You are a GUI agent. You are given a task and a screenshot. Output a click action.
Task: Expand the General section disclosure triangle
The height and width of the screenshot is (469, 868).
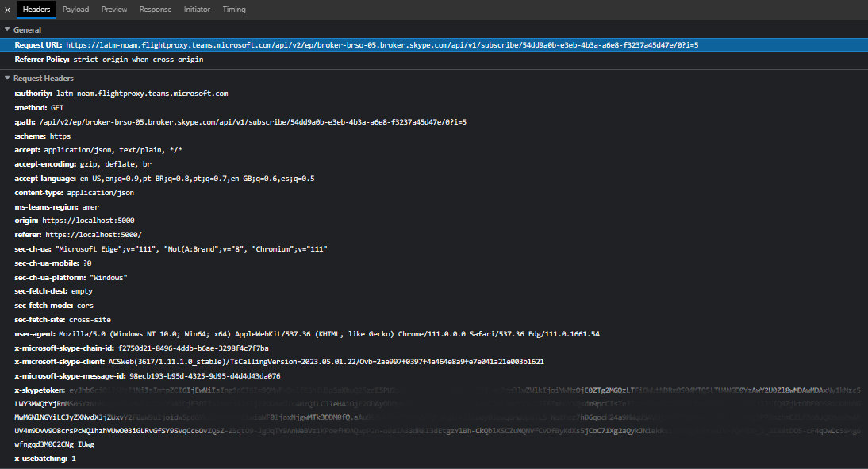[x=8, y=29]
